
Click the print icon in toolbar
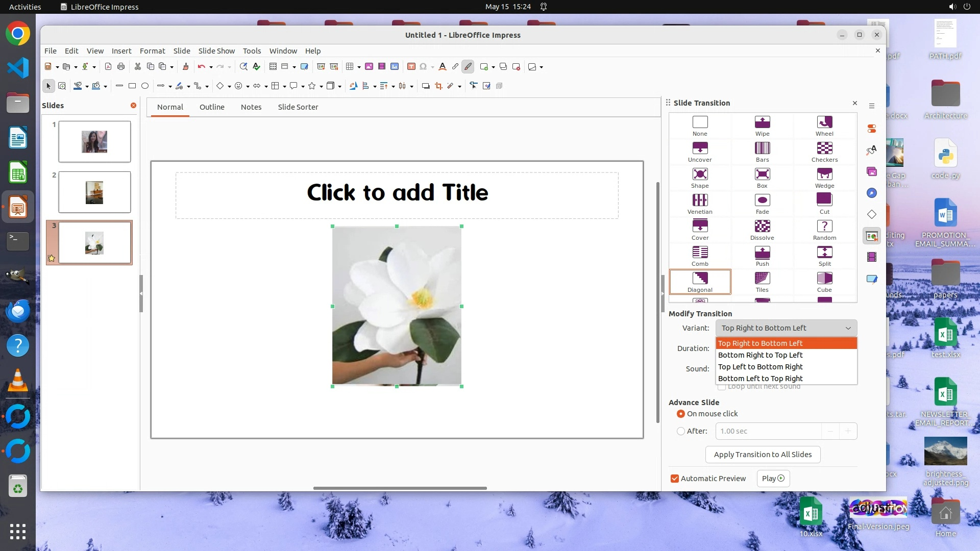point(121,67)
